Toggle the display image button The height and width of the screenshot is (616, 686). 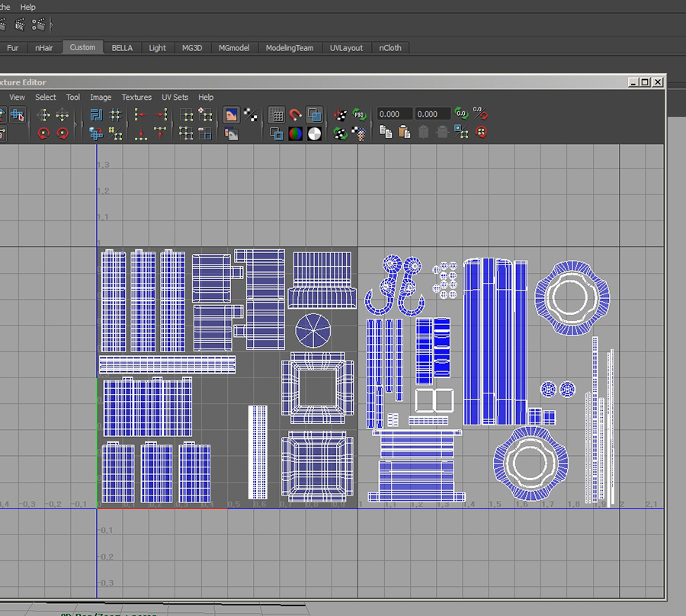tap(231, 115)
